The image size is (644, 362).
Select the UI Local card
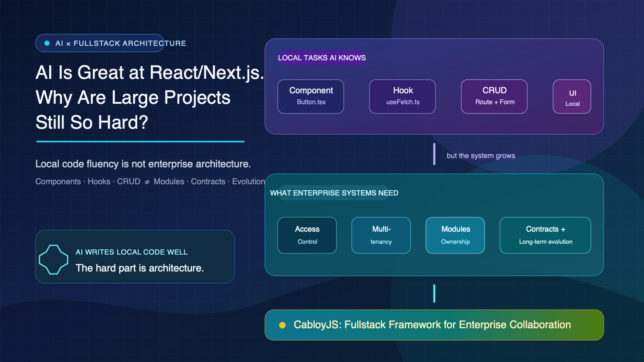(572, 97)
